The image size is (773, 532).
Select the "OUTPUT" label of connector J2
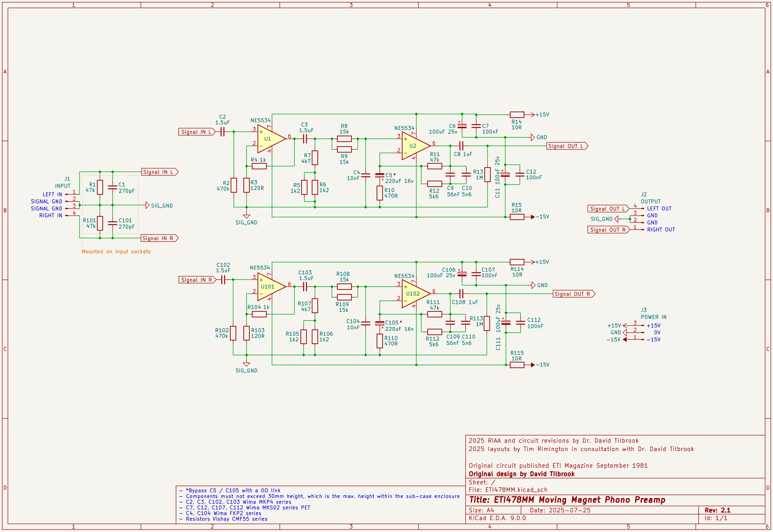pos(651,201)
